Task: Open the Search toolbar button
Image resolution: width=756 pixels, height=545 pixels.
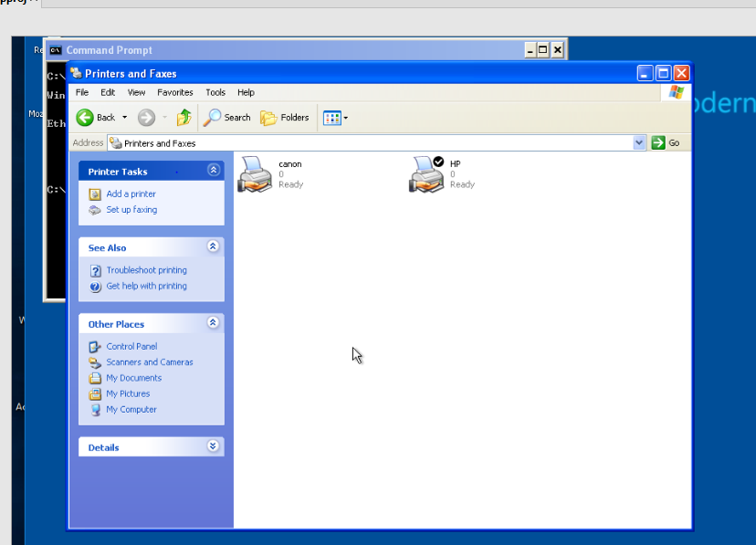Action: pyautogui.click(x=227, y=117)
